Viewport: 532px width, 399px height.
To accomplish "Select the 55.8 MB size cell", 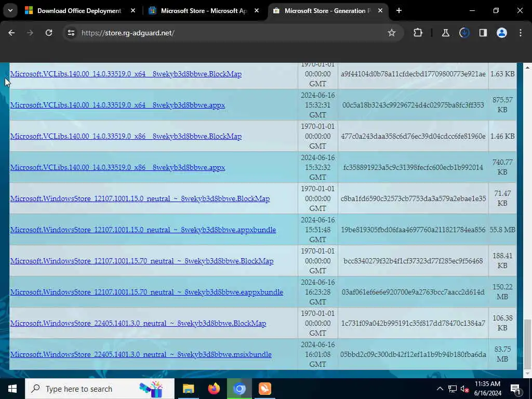I will [502, 230].
